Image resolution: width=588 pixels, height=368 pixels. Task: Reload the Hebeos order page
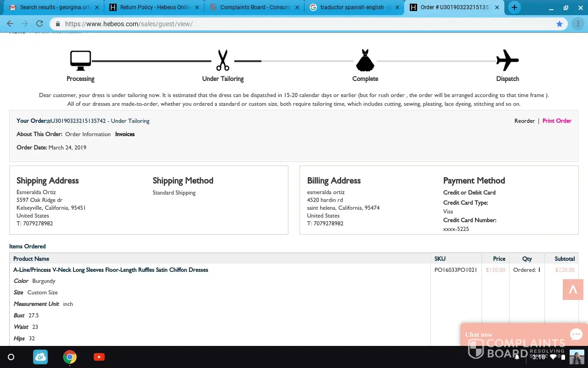40,24
